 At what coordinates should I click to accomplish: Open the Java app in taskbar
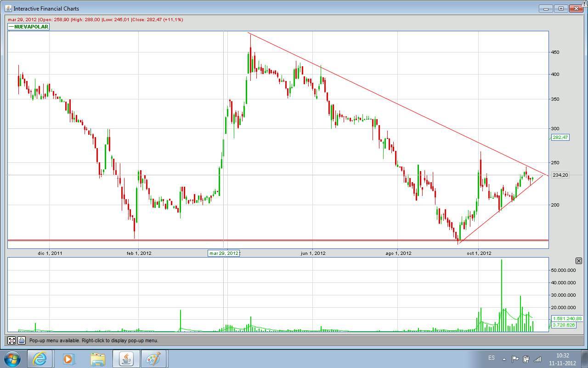pos(126,359)
